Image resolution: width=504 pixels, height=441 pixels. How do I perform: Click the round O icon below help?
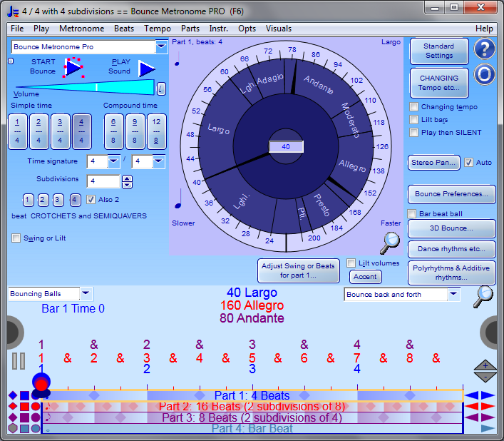484,74
